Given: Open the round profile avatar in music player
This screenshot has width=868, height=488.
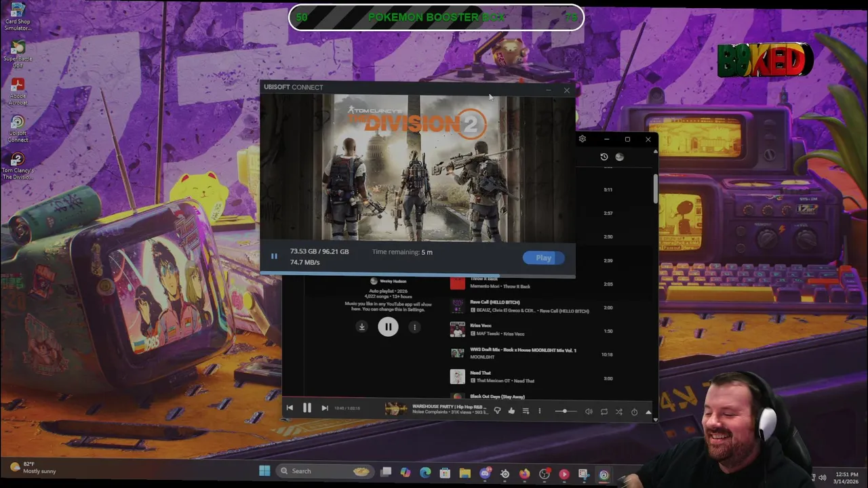Looking at the screenshot, I should coord(619,157).
